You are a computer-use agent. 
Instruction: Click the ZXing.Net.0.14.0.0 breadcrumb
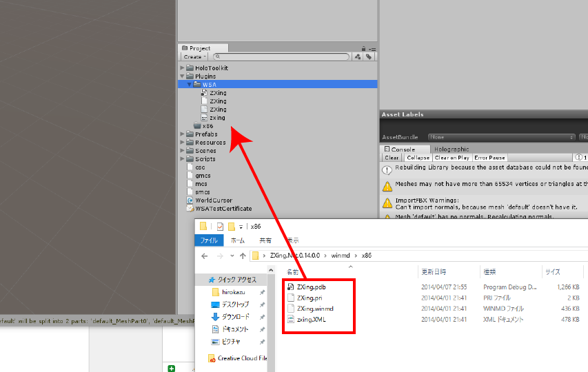(295, 256)
